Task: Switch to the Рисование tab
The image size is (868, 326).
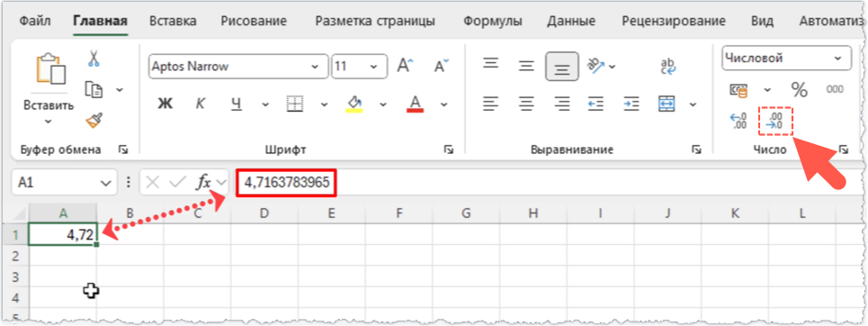Action: [x=254, y=22]
